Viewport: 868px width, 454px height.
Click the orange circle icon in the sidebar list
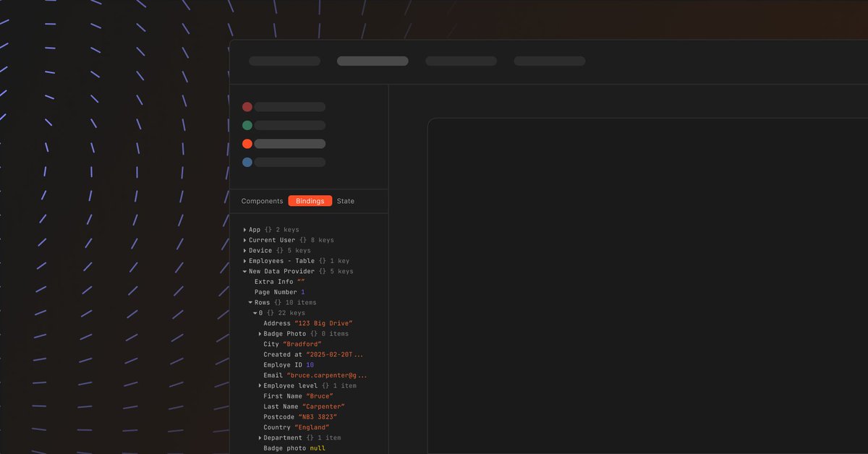pos(247,143)
